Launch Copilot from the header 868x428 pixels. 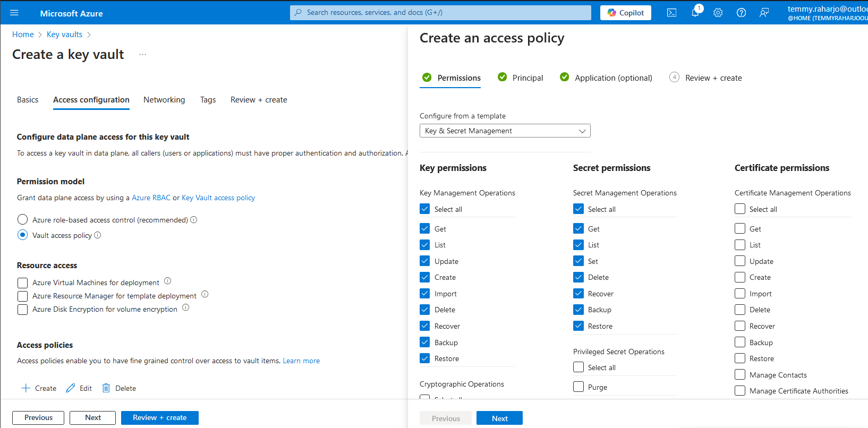[x=626, y=13]
